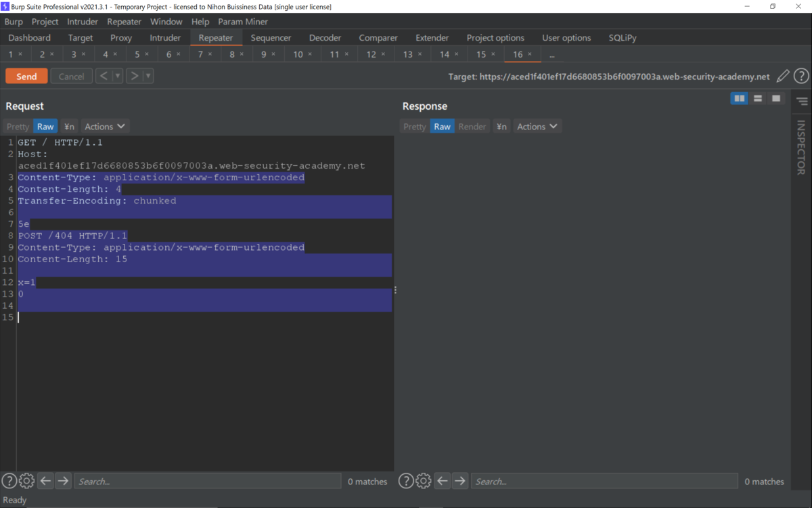The height and width of the screenshot is (508, 812).
Task: Toggle response Render view
Action: tap(472, 127)
